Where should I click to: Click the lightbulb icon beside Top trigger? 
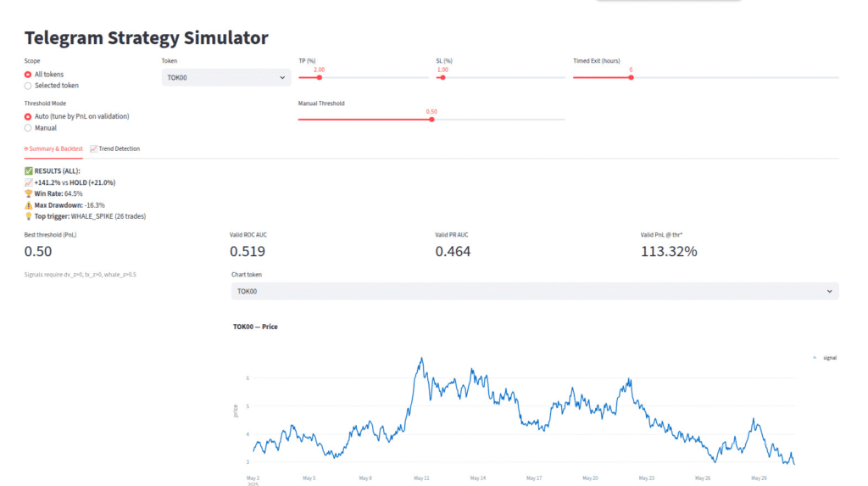[x=28, y=216]
